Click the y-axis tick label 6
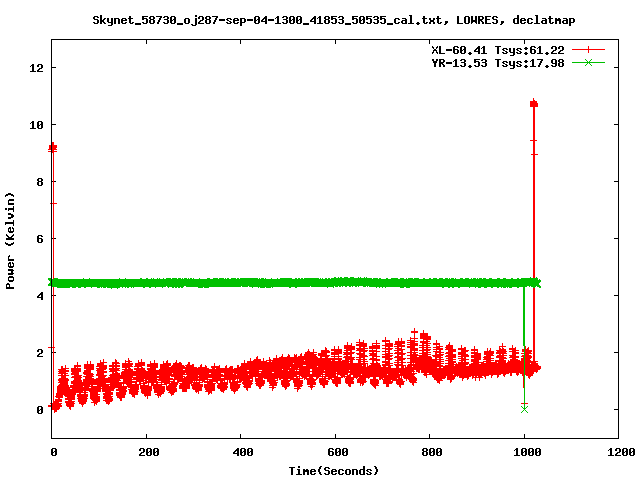Image resolution: width=640 pixels, height=480 pixels. click(40, 239)
